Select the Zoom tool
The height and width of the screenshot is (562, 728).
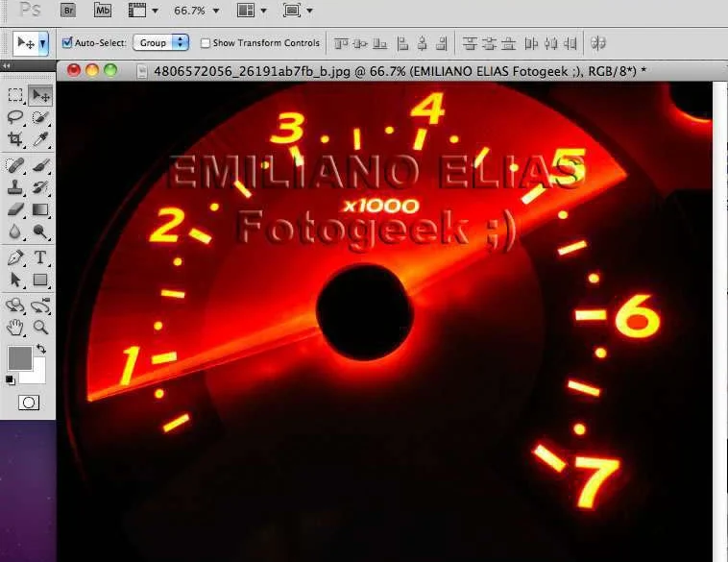40,328
